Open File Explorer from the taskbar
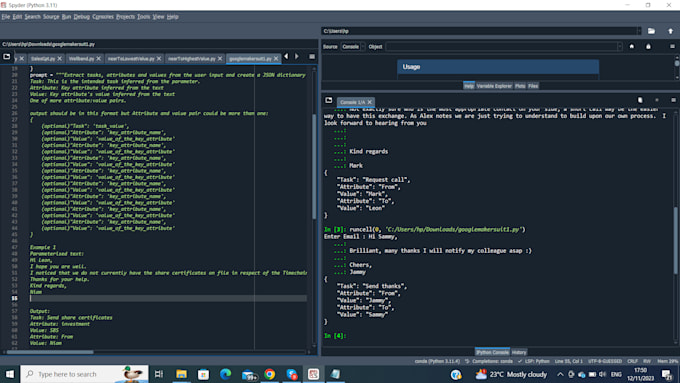 click(181, 374)
